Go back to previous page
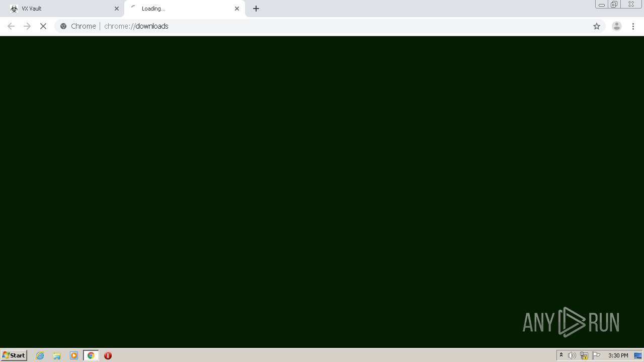644x362 pixels. (x=11, y=26)
